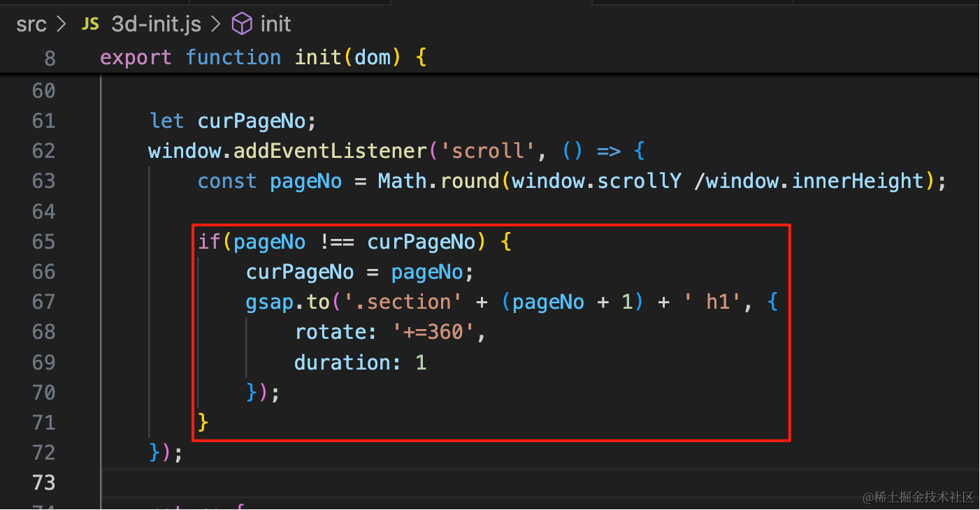Viewport: 980px width, 510px height.
Task: Click ' h1' string on line 67
Action: 712,302
